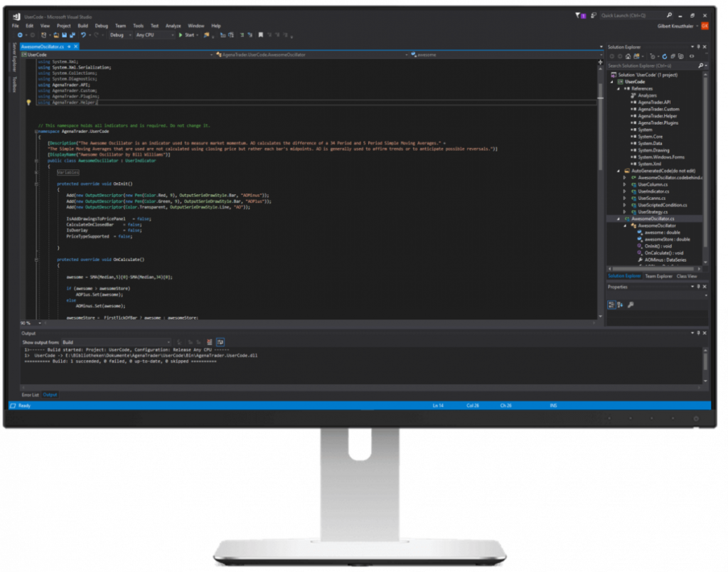The height and width of the screenshot is (572, 728).
Task: Click the Home icon in Solution Explorer
Action: coord(628,57)
